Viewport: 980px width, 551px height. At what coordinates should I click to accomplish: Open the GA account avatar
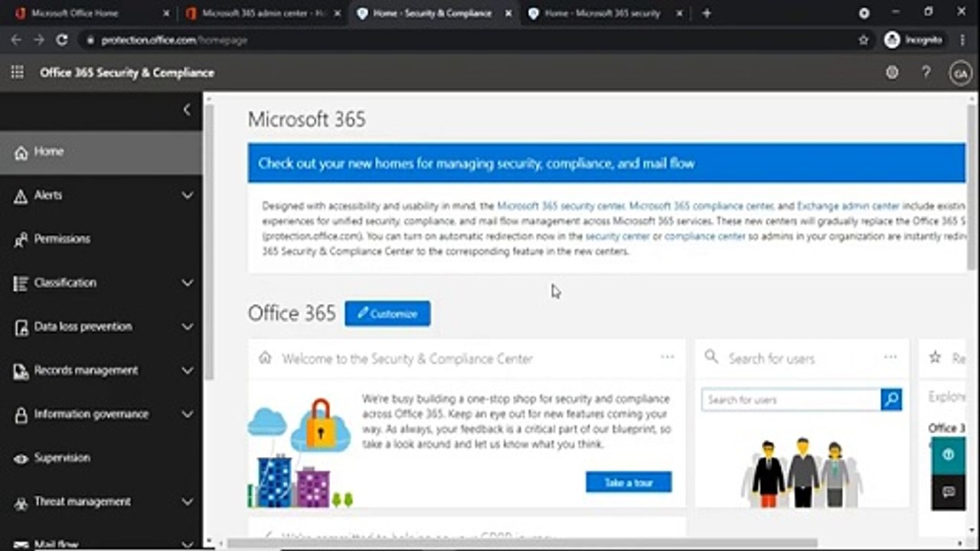point(960,73)
